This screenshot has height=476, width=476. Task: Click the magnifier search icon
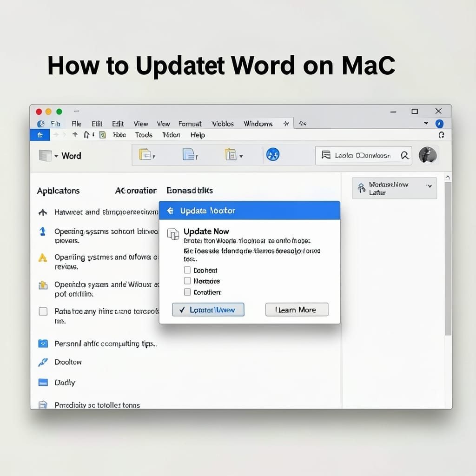pyautogui.click(x=405, y=155)
